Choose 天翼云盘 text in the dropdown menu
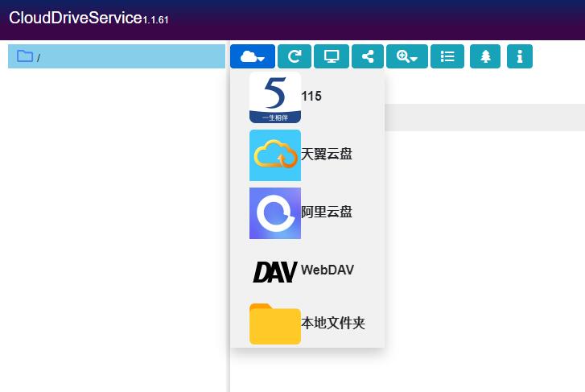Image resolution: width=585 pixels, height=392 pixels. click(327, 155)
